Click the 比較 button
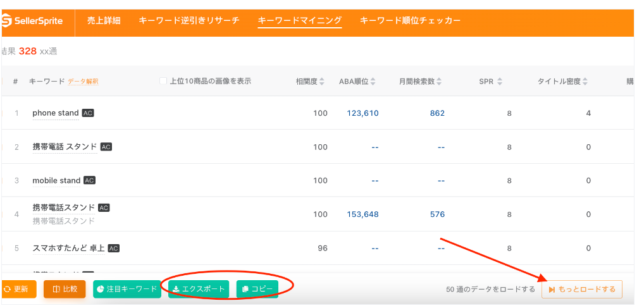 coord(65,289)
